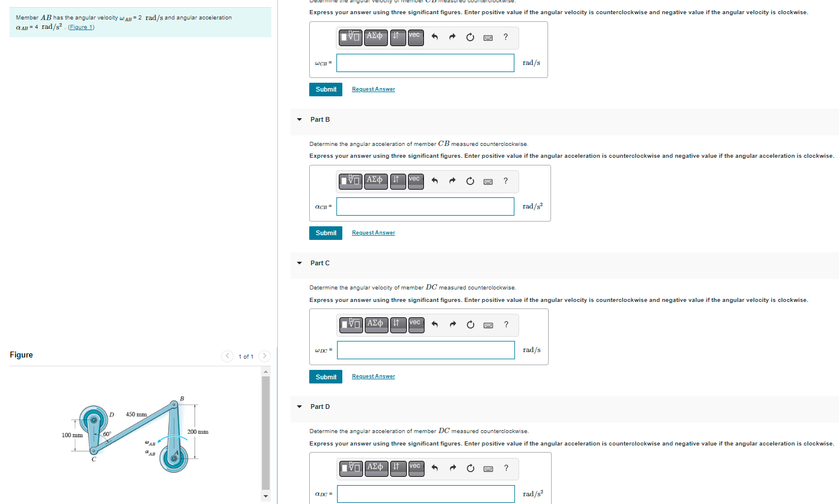Click vec button in ωDC toolbar
Image resolution: width=839 pixels, height=504 pixels.
click(x=416, y=324)
